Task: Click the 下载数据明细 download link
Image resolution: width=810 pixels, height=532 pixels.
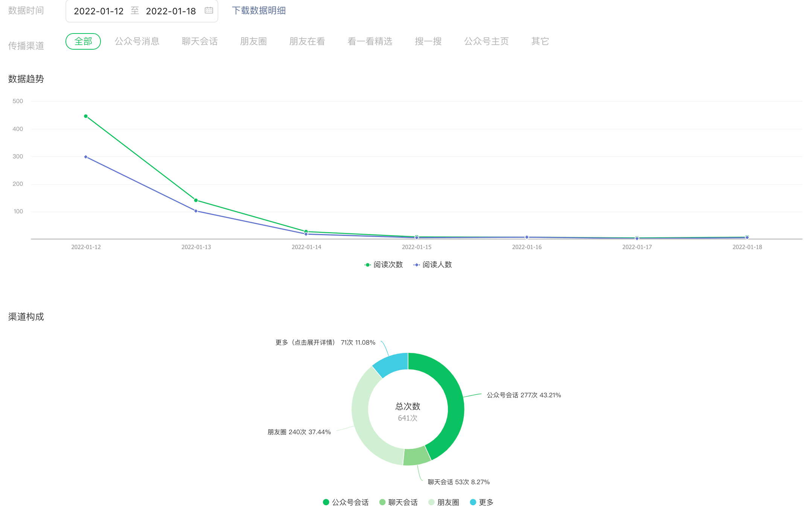Action: tap(259, 11)
